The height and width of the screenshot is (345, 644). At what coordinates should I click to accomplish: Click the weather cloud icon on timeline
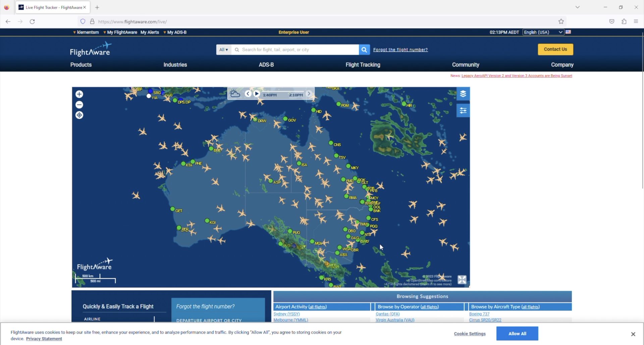tap(235, 94)
